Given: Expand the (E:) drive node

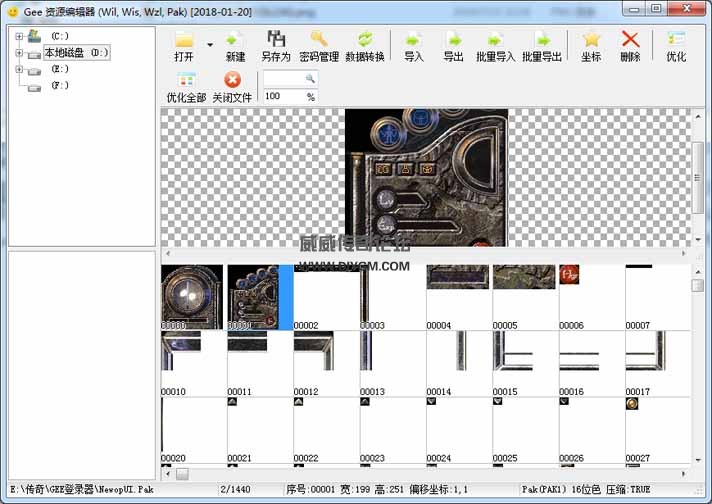Looking at the screenshot, I should pyautogui.click(x=19, y=69).
